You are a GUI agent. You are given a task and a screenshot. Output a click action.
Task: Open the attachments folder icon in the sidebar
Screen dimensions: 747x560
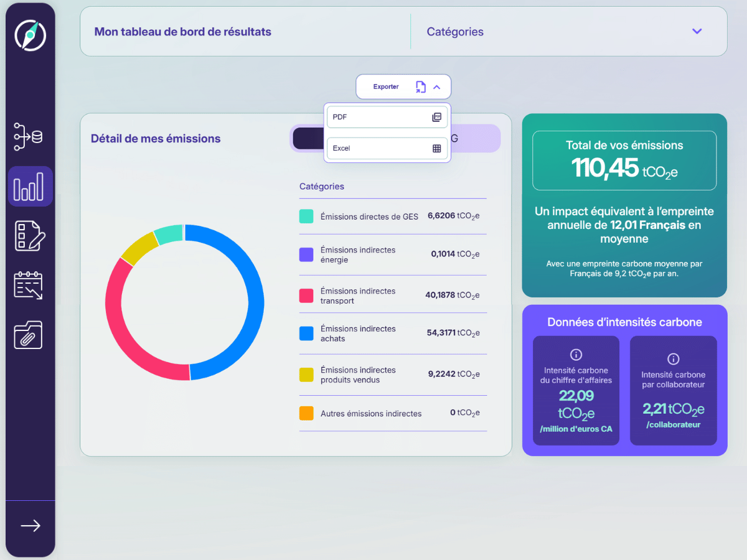pos(30,335)
